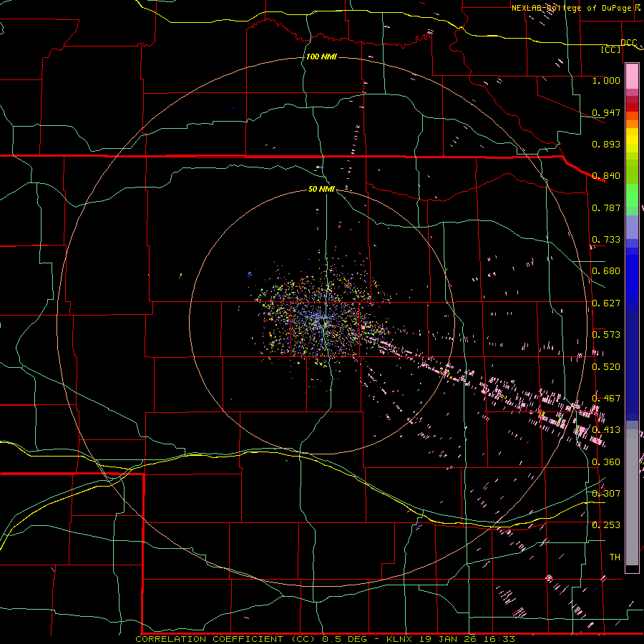Click the "50 NMI" range ring label
The image size is (644, 644).
click(321, 189)
